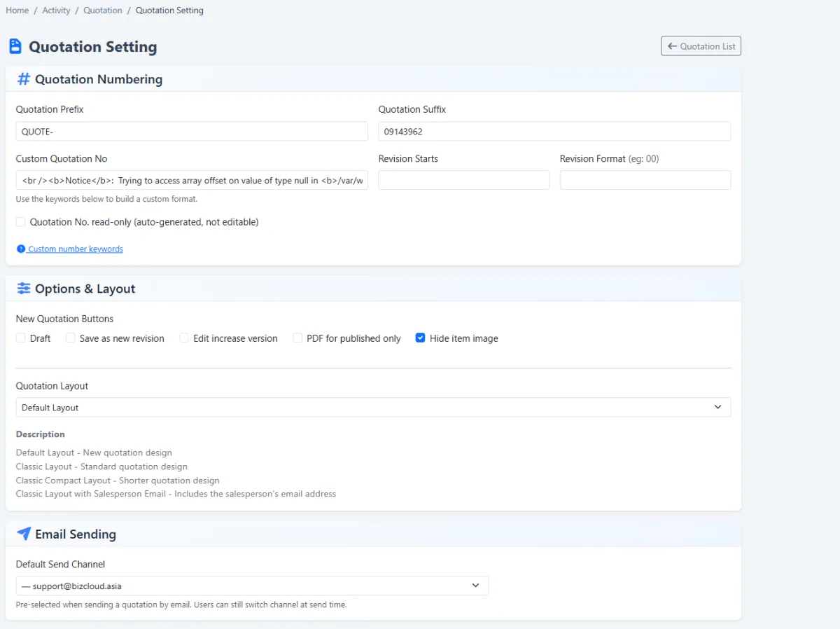Open Custom number keywords help link
Screen dimensions: 840x629
coord(76,249)
